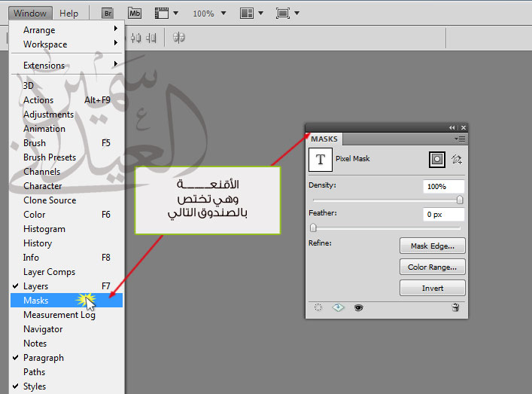
Task: Open the Masks panel options menu
Action: tap(461, 139)
